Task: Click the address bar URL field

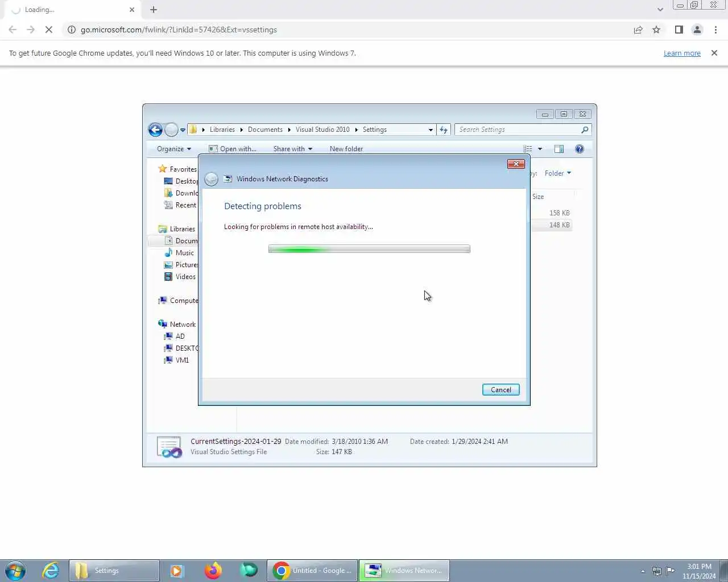Action: [353, 30]
